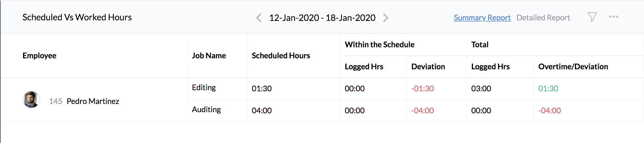Click the Auditing scheduled hours 04:00
Image resolution: width=644 pixels, height=143 pixels.
click(262, 111)
